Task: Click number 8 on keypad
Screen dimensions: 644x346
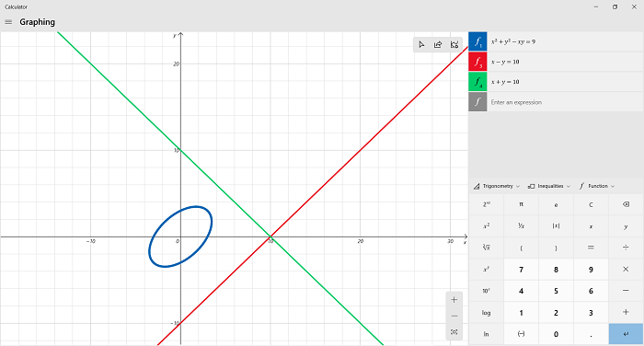Action: 556,269
